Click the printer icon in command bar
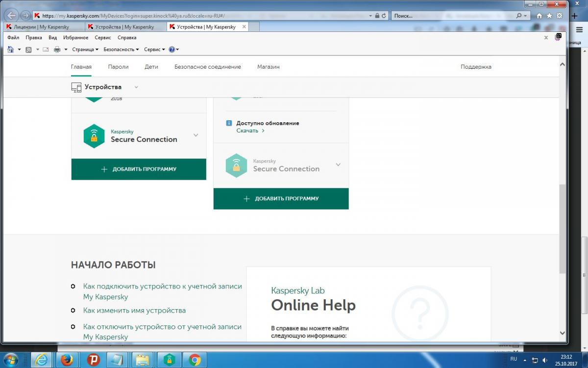The height and width of the screenshot is (368, 588). (x=57, y=50)
